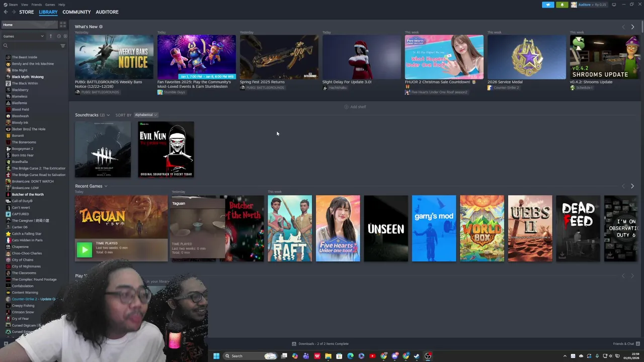Show next Recent Games arrow

(x=632, y=186)
